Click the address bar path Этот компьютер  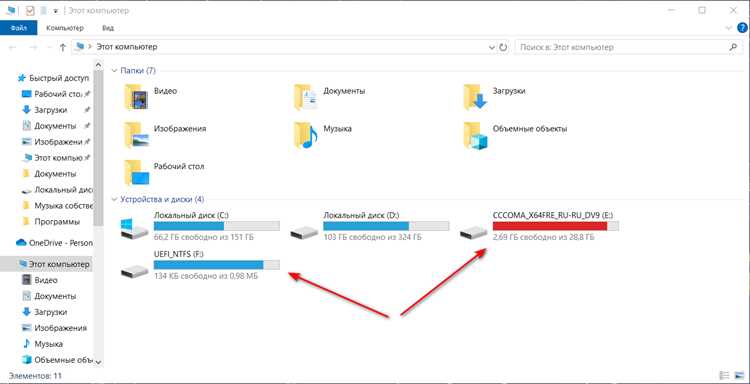pos(127,47)
